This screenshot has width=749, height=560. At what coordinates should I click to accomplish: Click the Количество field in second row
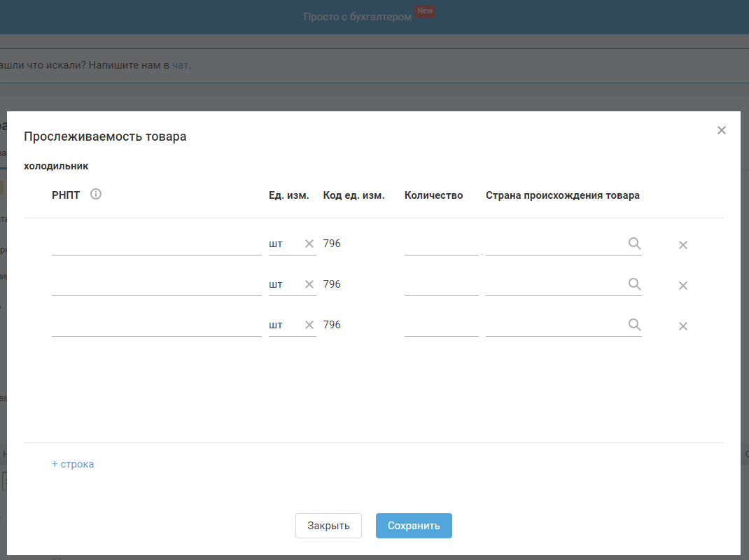(442, 285)
